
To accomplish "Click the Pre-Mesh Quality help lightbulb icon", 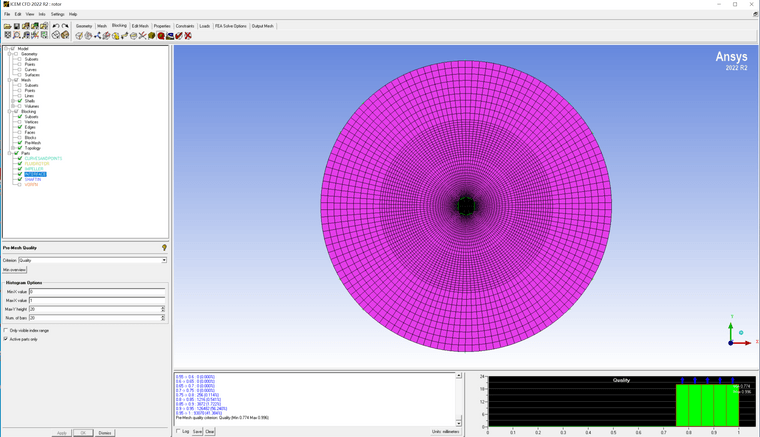I will 164,247.
